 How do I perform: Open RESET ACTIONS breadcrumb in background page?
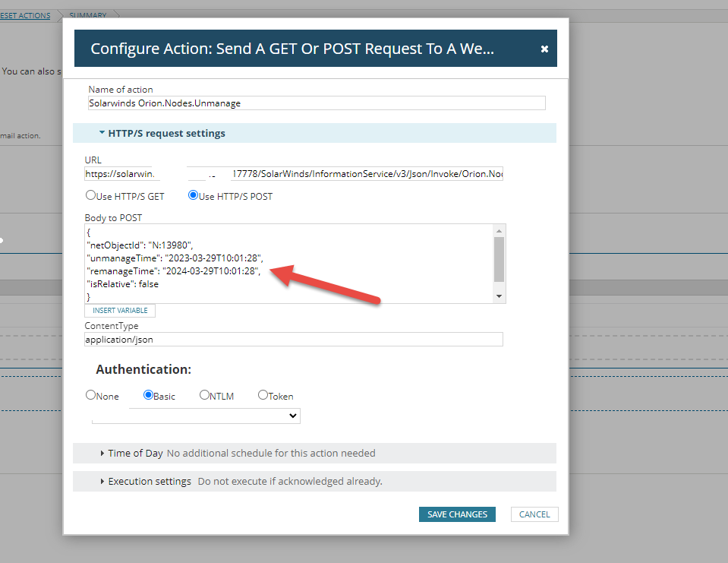pos(25,15)
